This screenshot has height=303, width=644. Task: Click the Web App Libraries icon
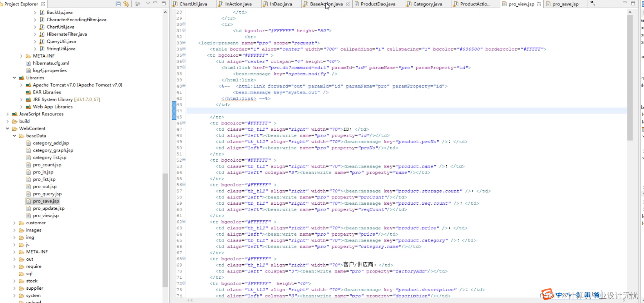[28, 107]
